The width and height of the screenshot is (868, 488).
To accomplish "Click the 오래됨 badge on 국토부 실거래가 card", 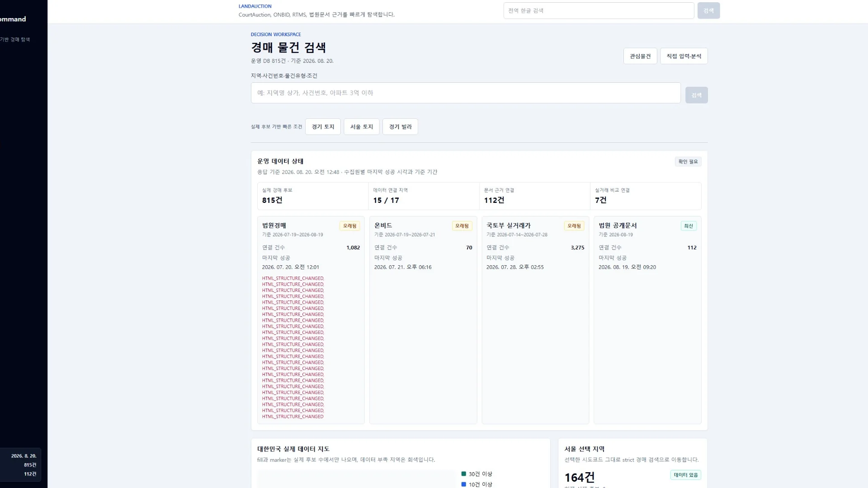I will pyautogui.click(x=574, y=225).
